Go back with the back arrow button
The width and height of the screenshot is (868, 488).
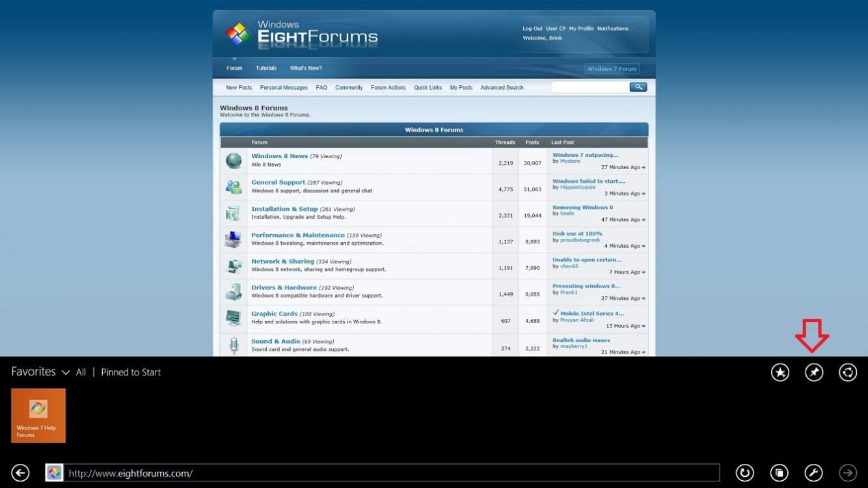(x=20, y=472)
